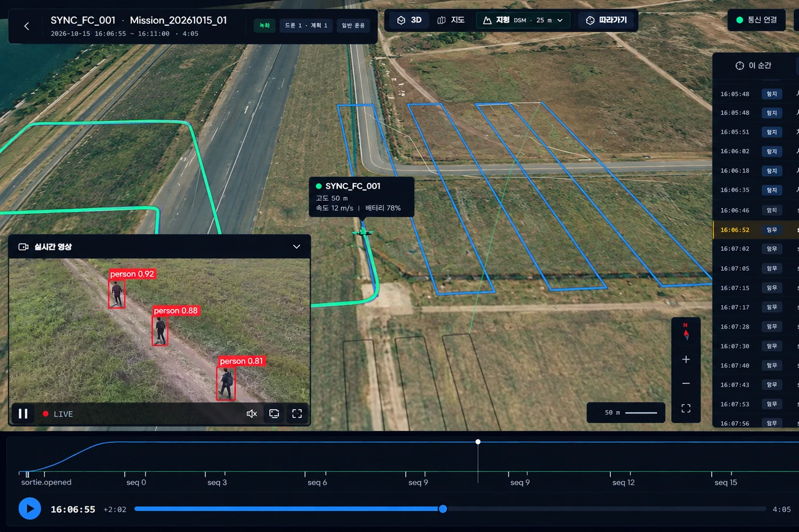799x532 pixels.
Task: Click the 일반 운용 badge
Action: click(x=353, y=26)
